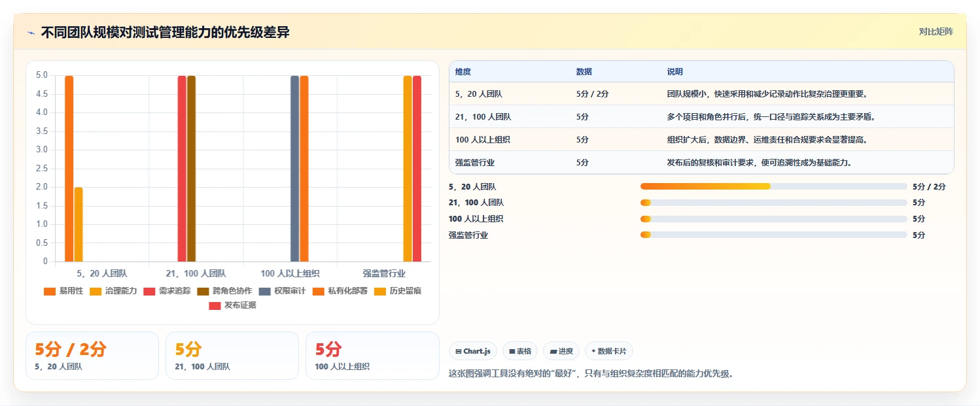Image resolution: width=980 pixels, height=406 pixels.
Task: Toggle 跨角色协作 in the chart legend
Action: [x=224, y=291]
